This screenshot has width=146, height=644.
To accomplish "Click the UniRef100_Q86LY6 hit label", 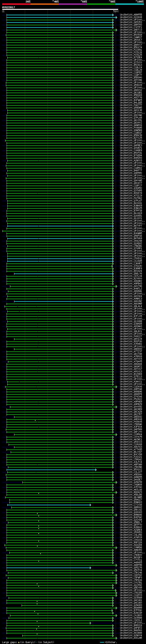I will point(131,273).
